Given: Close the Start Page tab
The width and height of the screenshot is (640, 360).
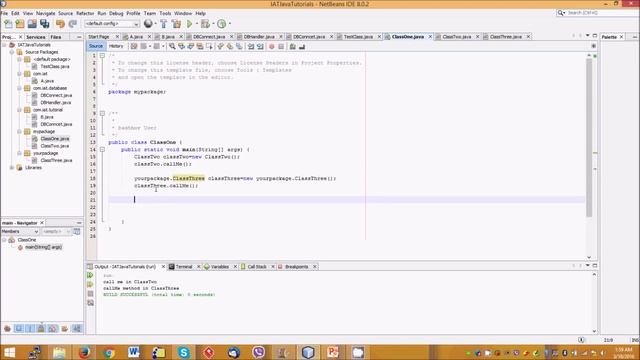Looking at the screenshot, I should (117, 37).
